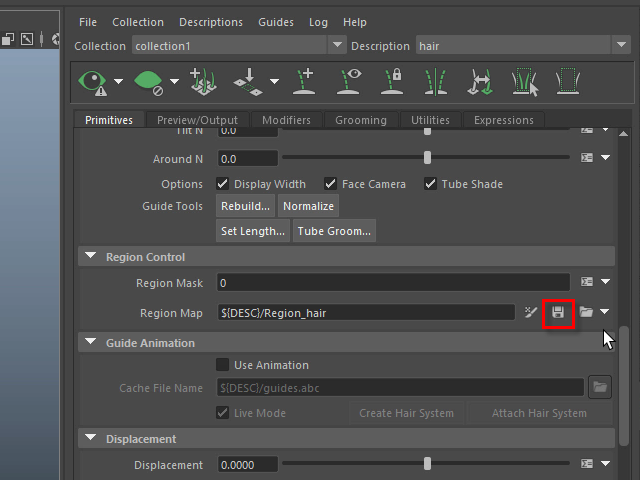Click the green clear preview icon
Screen dimensions: 640x480
tap(148, 81)
